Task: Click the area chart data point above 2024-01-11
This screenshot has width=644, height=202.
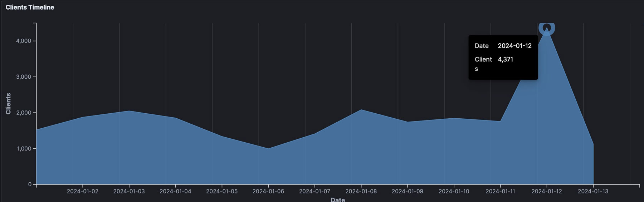Action: click(500, 121)
